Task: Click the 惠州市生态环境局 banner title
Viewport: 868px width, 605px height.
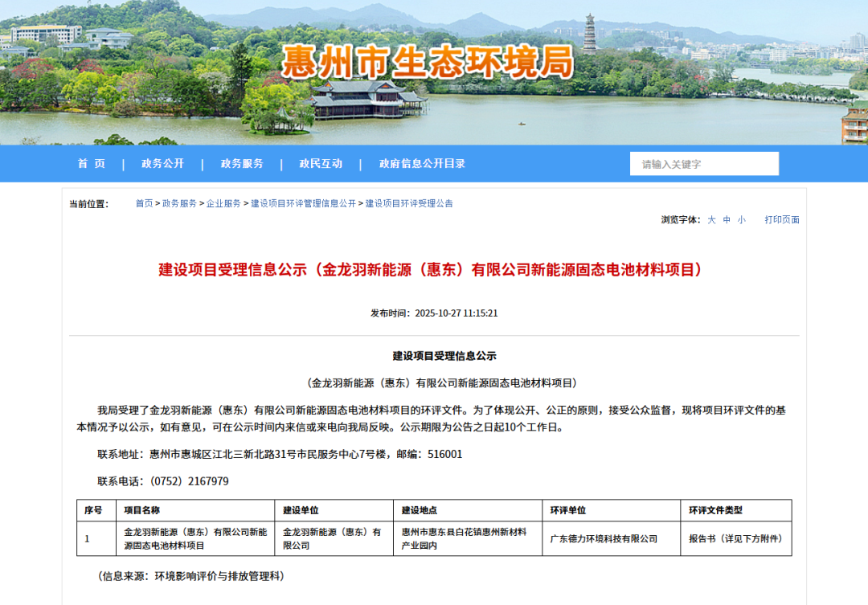Action: pyautogui.click(x=428, y=62)
